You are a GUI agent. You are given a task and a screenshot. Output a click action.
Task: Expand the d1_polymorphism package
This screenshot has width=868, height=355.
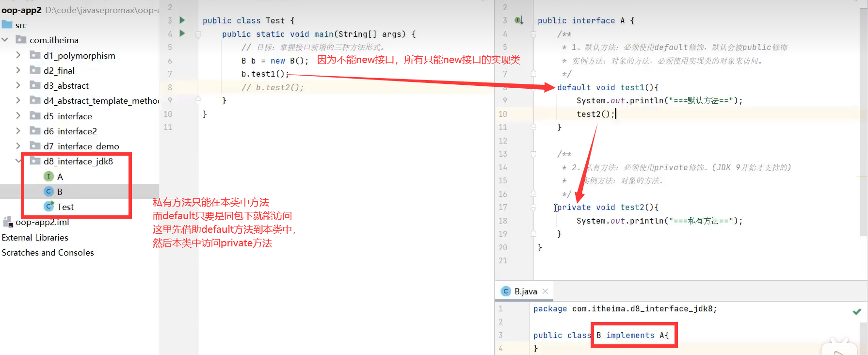(18, 55)
